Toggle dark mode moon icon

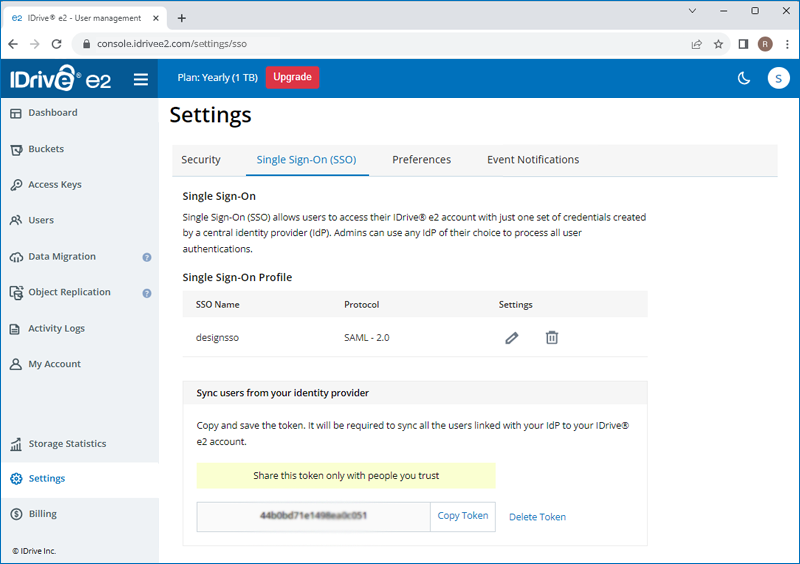(x=744, y=79)
